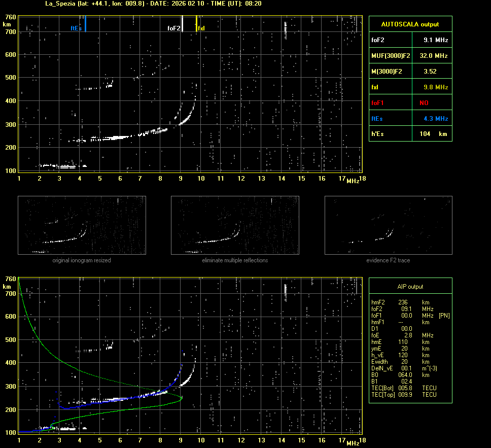
Task: Click the yellow MHz label on upper chart axis
Action: (x=353, y=181)
